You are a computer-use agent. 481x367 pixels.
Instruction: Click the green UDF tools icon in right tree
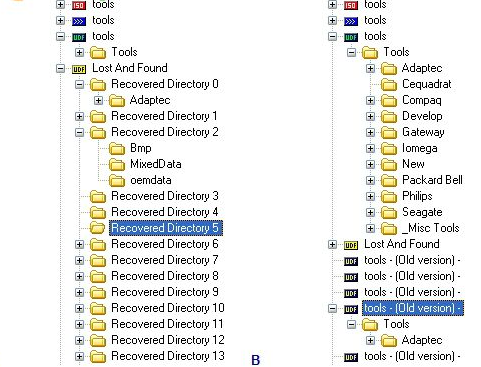351,37
